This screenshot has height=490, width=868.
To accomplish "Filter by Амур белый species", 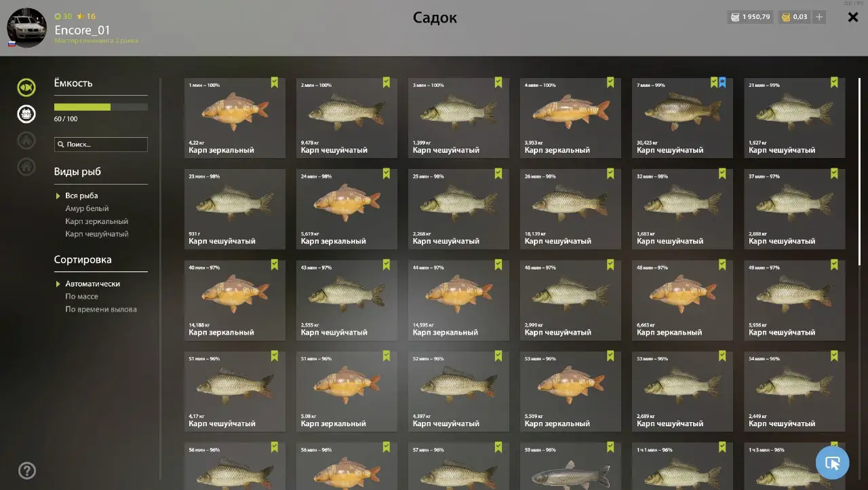I will pos(87,208).
